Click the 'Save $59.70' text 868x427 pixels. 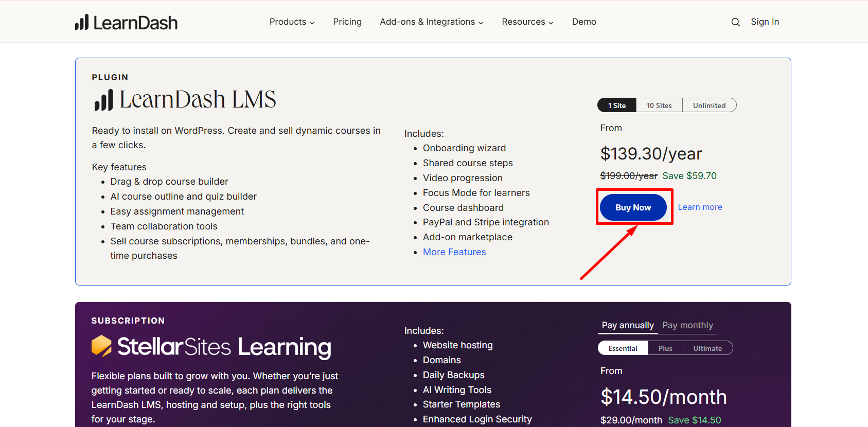[689, 176]
